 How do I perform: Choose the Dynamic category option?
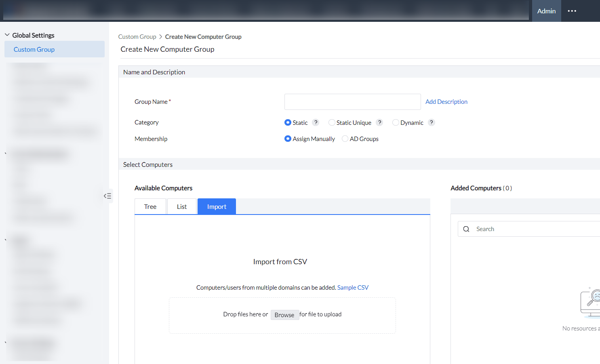point(395,122)
